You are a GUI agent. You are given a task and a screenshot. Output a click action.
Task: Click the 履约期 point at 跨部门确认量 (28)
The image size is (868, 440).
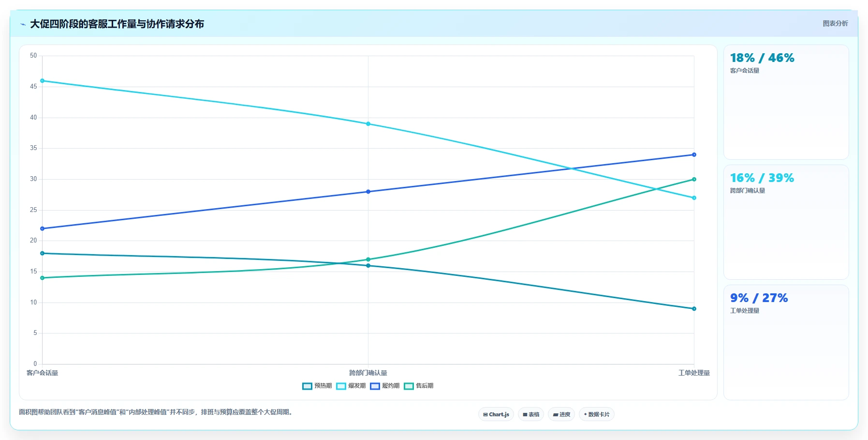click(368, 192)
